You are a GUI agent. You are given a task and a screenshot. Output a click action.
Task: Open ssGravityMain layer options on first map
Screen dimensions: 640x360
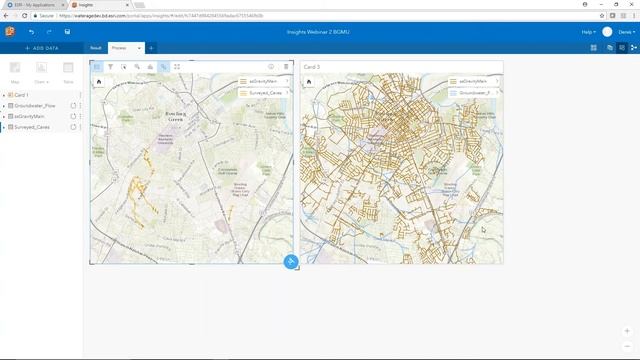pos(287,81)
